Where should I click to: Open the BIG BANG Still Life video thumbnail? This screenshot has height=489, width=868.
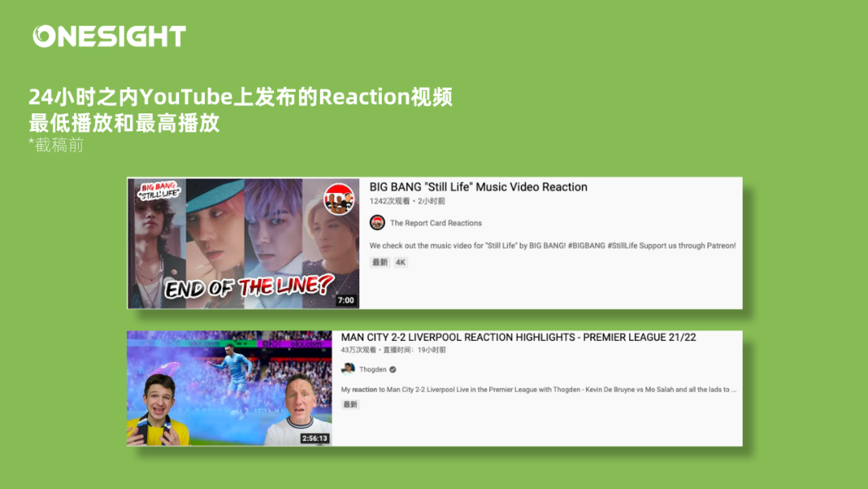pyautogui.click(x=244, y=243)
